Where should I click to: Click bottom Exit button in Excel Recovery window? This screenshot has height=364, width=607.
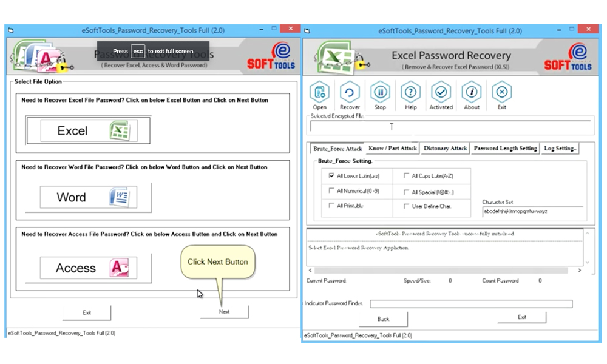click(522, 317)
